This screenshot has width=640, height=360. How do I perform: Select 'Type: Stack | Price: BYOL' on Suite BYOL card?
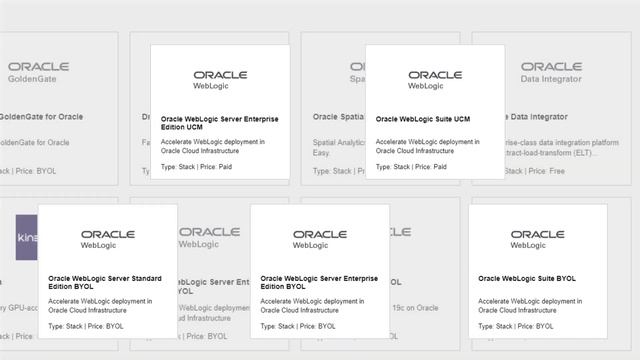click(516, 326)
